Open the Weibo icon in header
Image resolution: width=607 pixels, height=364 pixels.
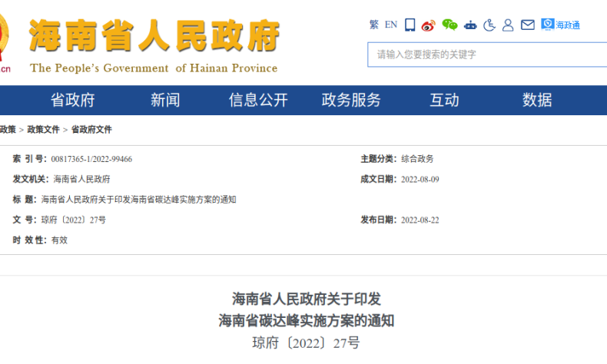[x=429, y=25]
